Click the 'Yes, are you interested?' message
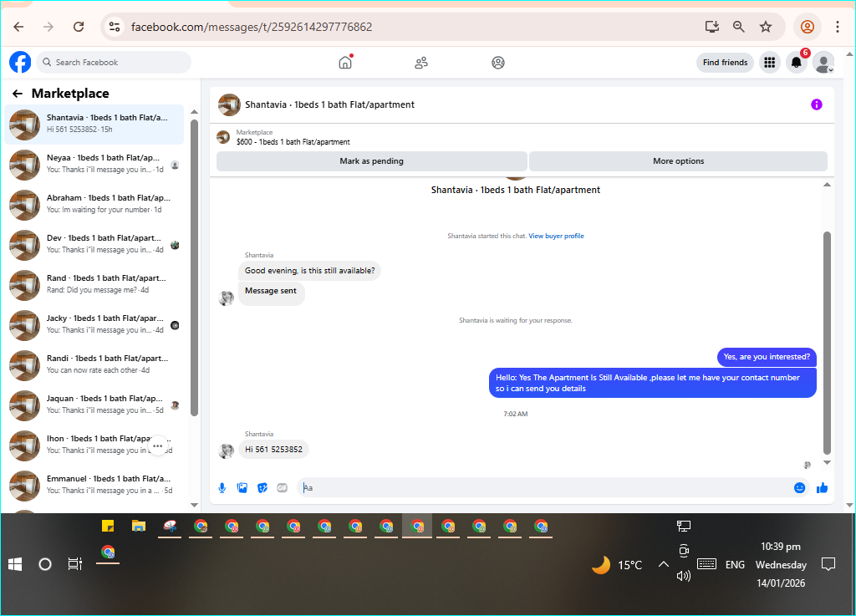Screen dimensions: 856x616 coord(767,357)
